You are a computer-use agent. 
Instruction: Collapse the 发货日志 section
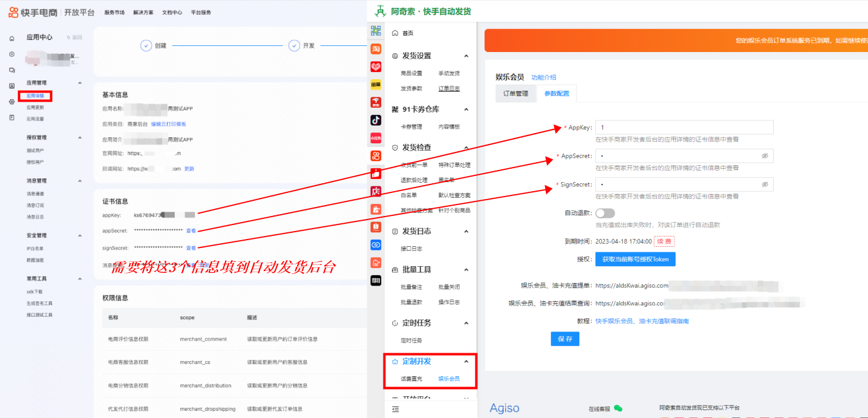tap(466, 231)
